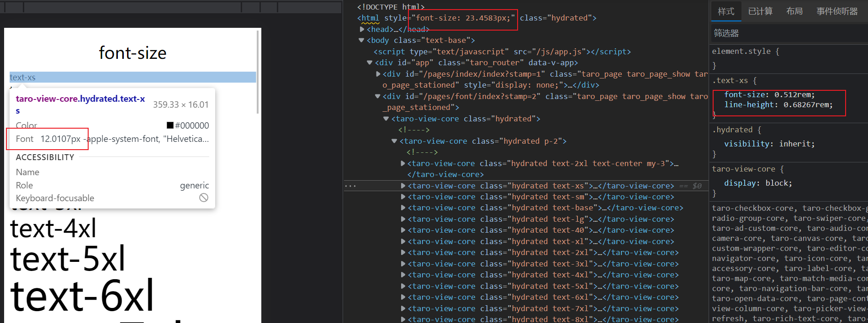Click the 筛选器 filter input field
The width and height of the screenshot is (868, 323).
click(789, 33)
